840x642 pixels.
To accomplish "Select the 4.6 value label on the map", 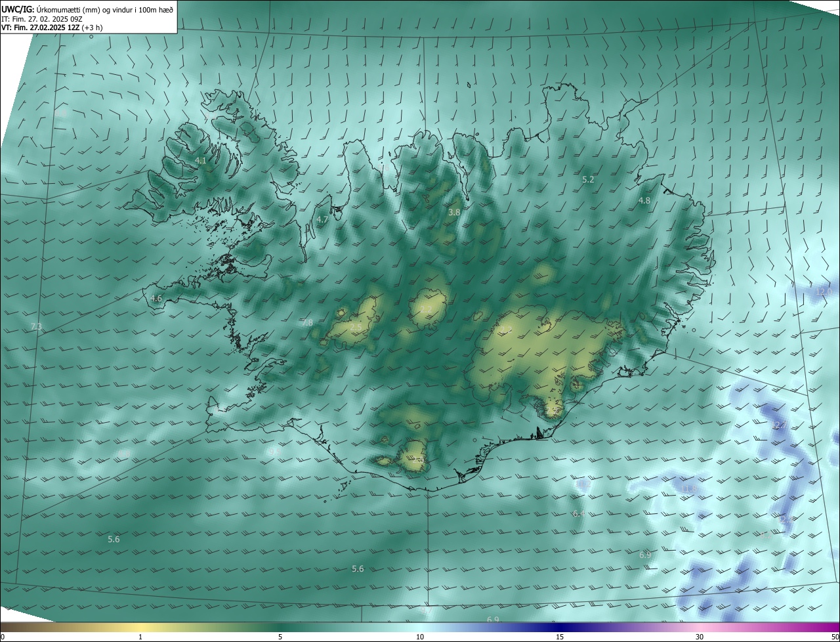I will point(156,298).
